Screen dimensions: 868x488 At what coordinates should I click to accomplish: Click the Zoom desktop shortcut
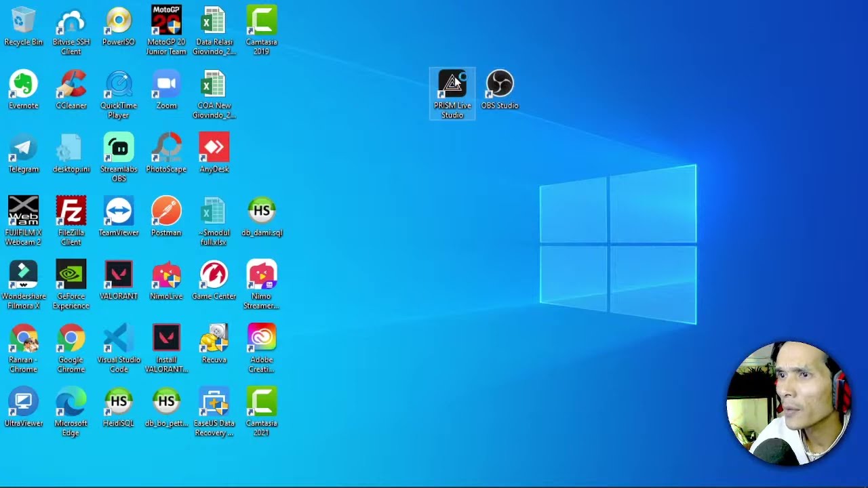pos(166,91)
